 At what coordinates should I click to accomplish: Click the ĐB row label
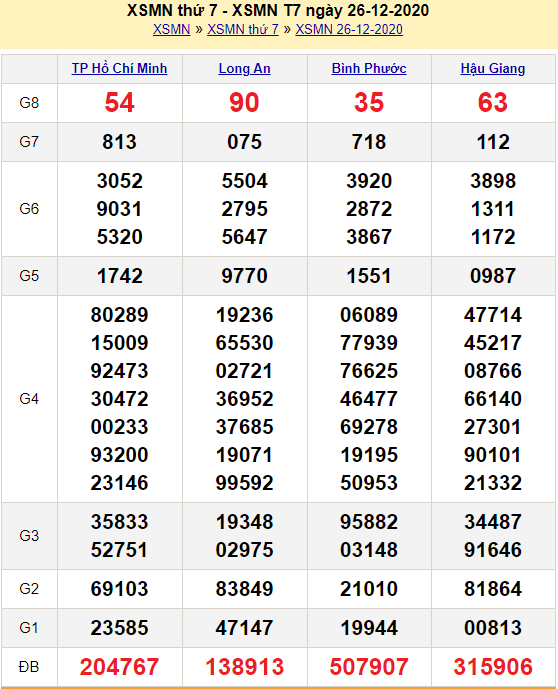(29, 667)
